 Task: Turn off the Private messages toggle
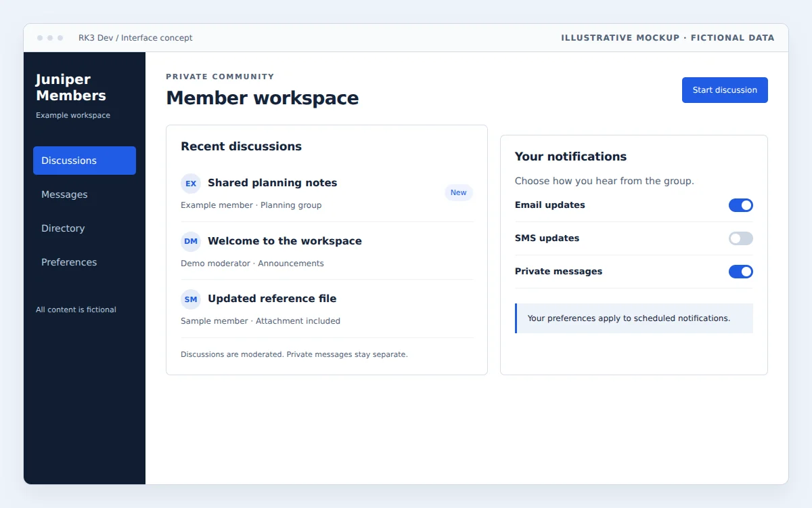(x=740, y=272)
